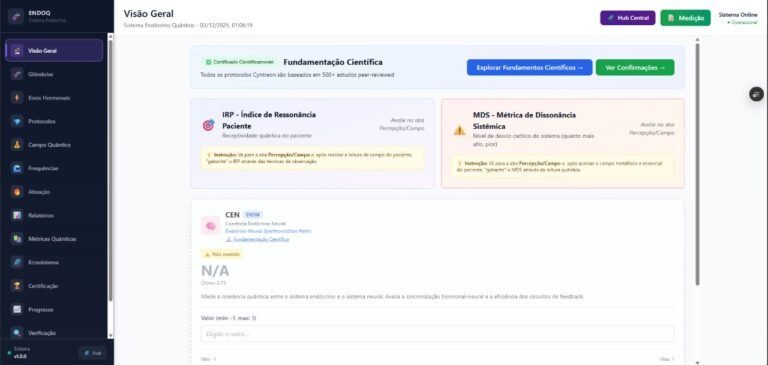768x365 pixels.
Task: Select the Verificação magnifier icon
Action: point(17,333)
